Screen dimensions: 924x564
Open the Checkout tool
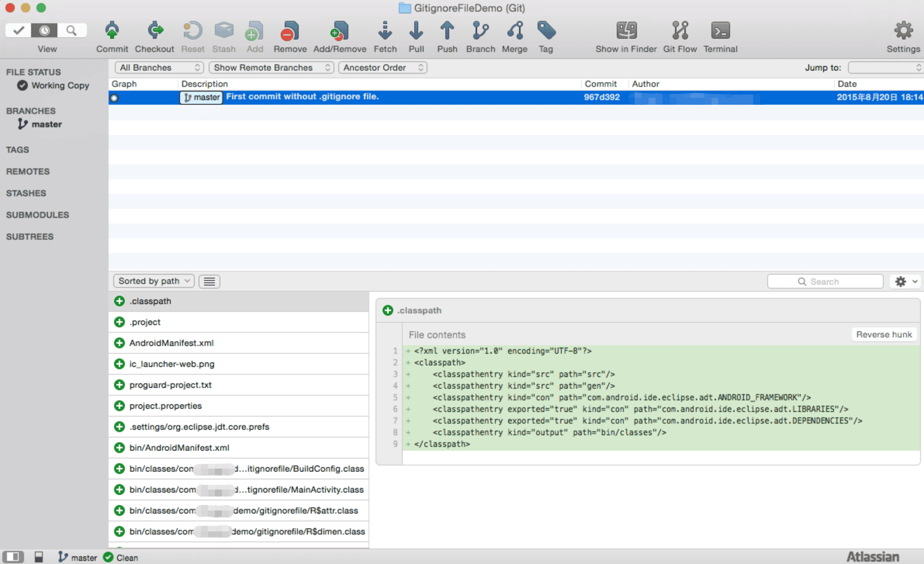point(154,31)
